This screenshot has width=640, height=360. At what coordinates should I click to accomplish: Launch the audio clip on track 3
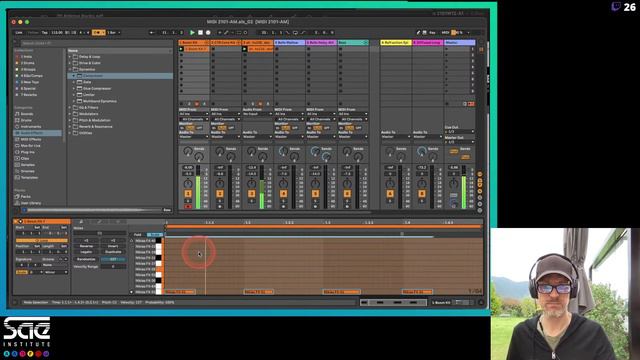pyautogui.click(x=245, y=49)
